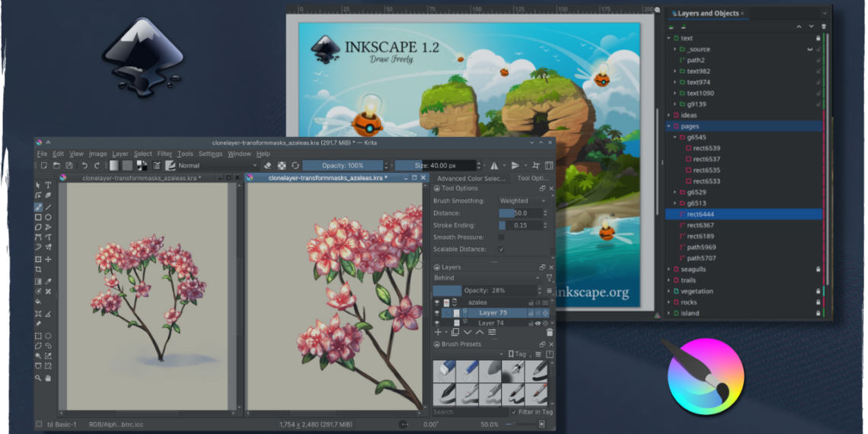Select the Zoom magnifier tool in Krita
The height and width of the screenshot is (434, 868).
tap(37, 378)
